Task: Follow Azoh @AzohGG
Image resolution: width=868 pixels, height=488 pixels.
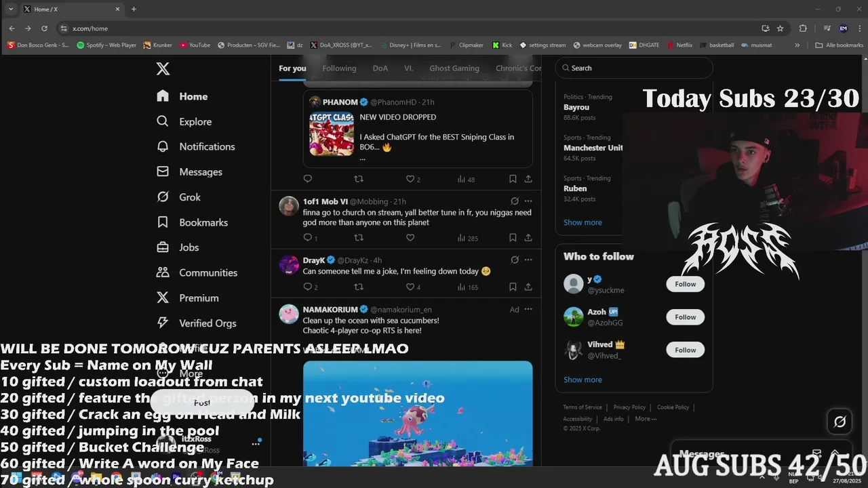Action: tap(685, 317)
